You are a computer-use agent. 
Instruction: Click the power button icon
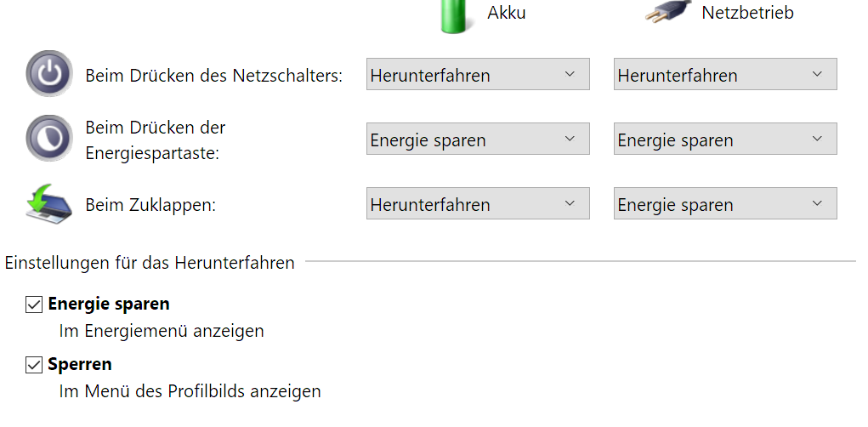pos(48,74)
